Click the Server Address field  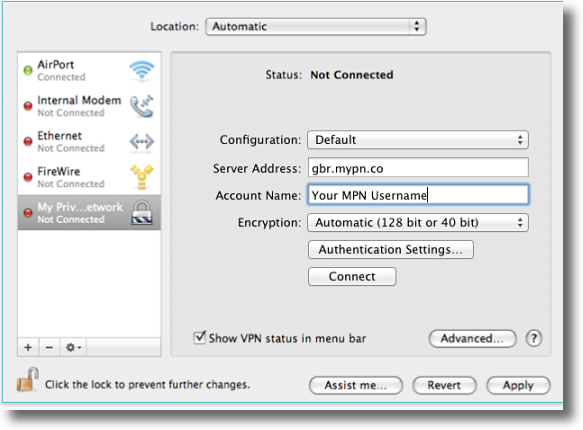tap(418, 167)
